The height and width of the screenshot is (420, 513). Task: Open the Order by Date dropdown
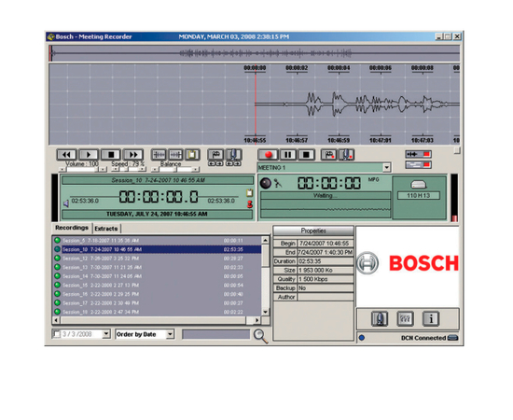[x=170, y=334]
